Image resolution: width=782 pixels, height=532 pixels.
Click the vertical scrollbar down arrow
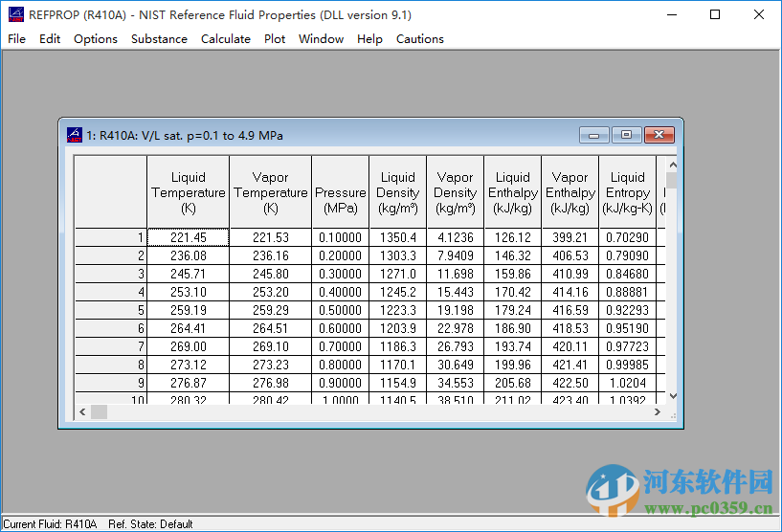672,395
